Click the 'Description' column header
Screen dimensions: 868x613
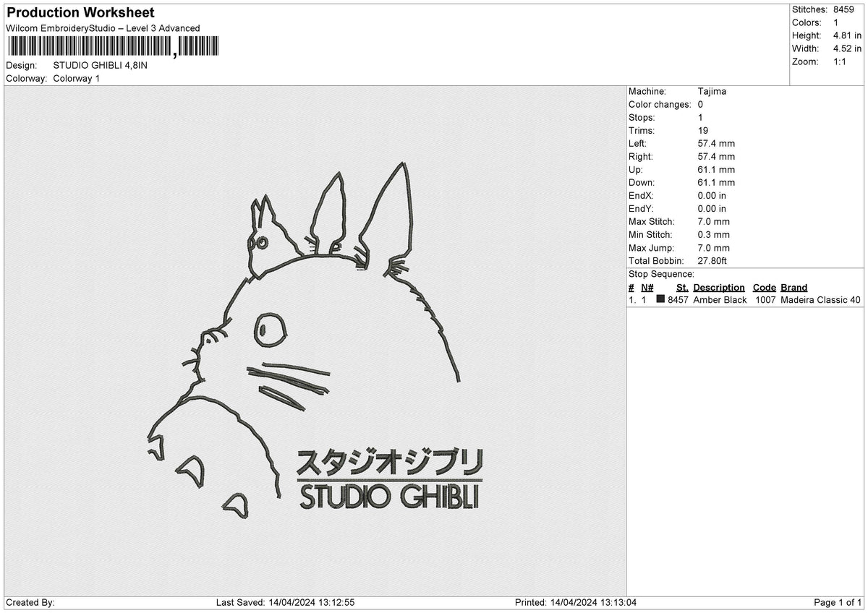tap(719, 287)
